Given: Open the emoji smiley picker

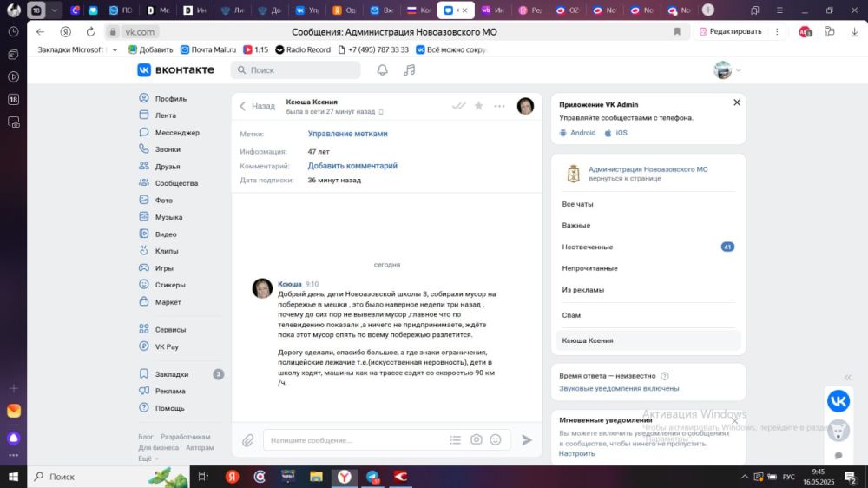Looking at the screenshot, I should point(496,440).
